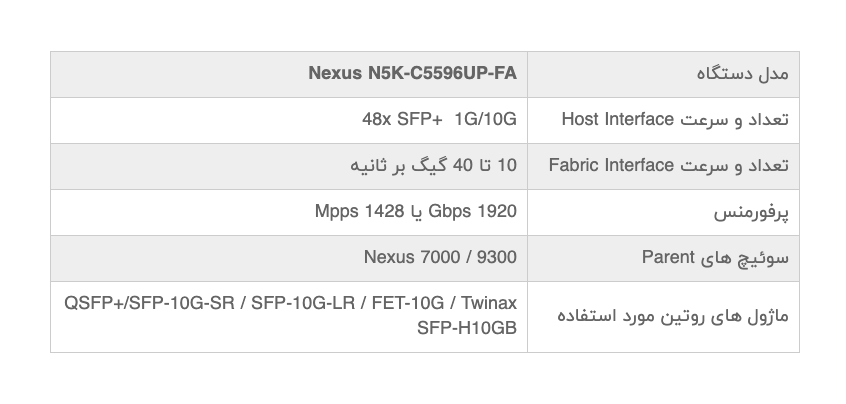Click the QSFP+/SFP-10G-SR text
The image size is (846, 404).
tap(149, 303)
